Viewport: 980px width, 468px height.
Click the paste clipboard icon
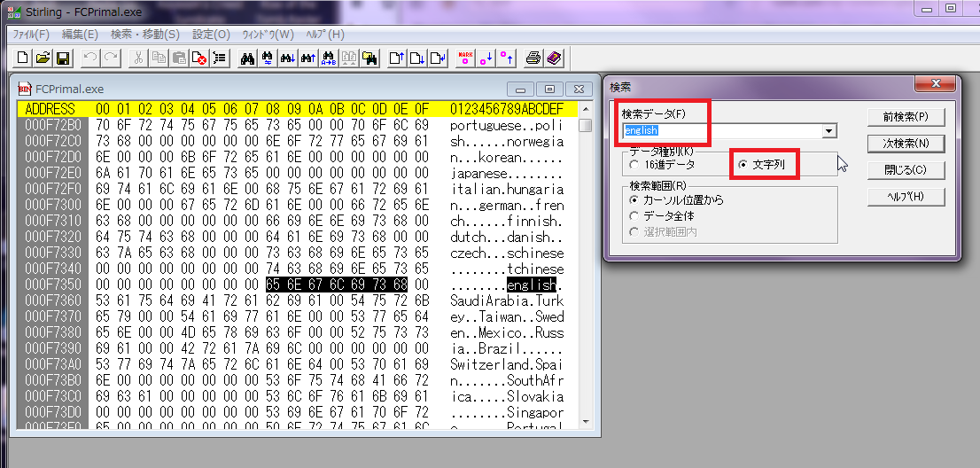179,58
